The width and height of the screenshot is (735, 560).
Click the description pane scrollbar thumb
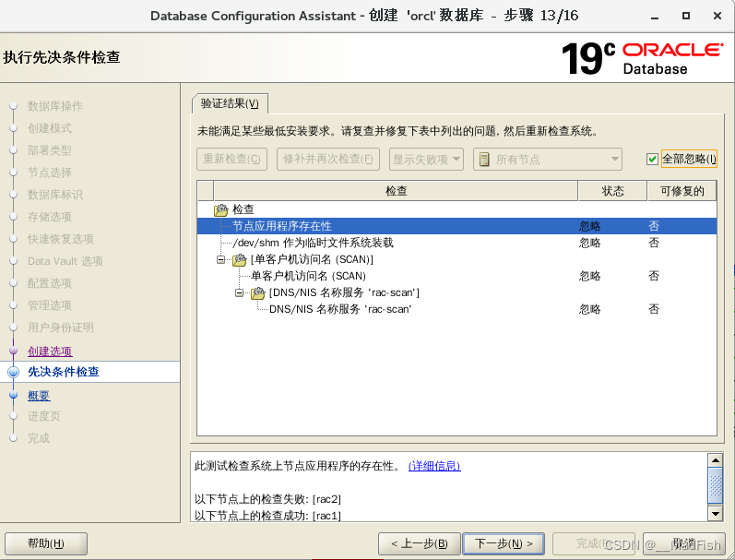point(715,484)
